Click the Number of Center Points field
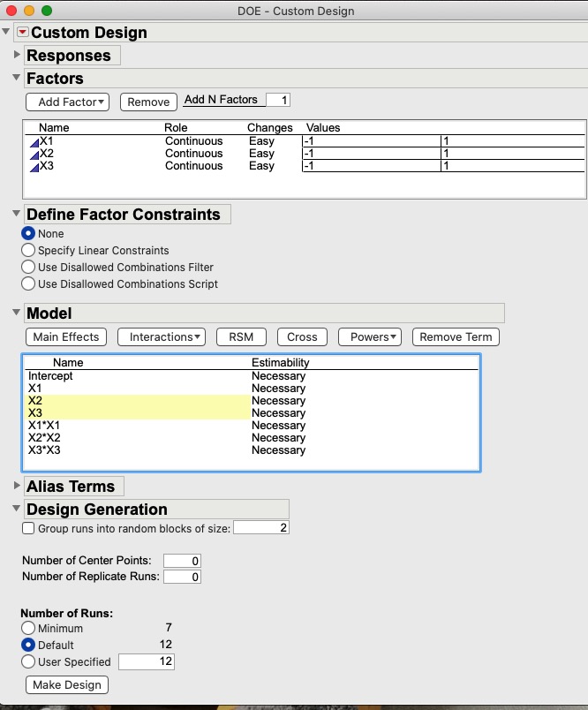588x710 pixels. (x=183, y=560)
